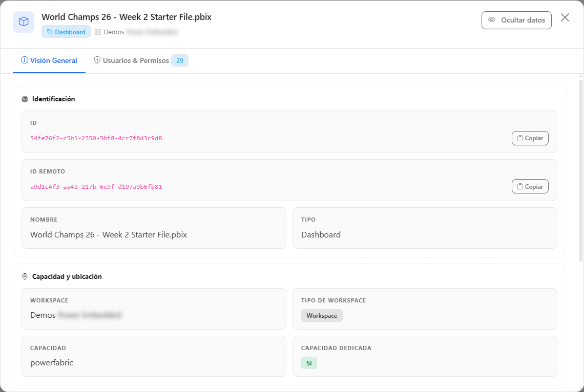
Task: Click the file title in the dialog header
Action: click(127, 17)
